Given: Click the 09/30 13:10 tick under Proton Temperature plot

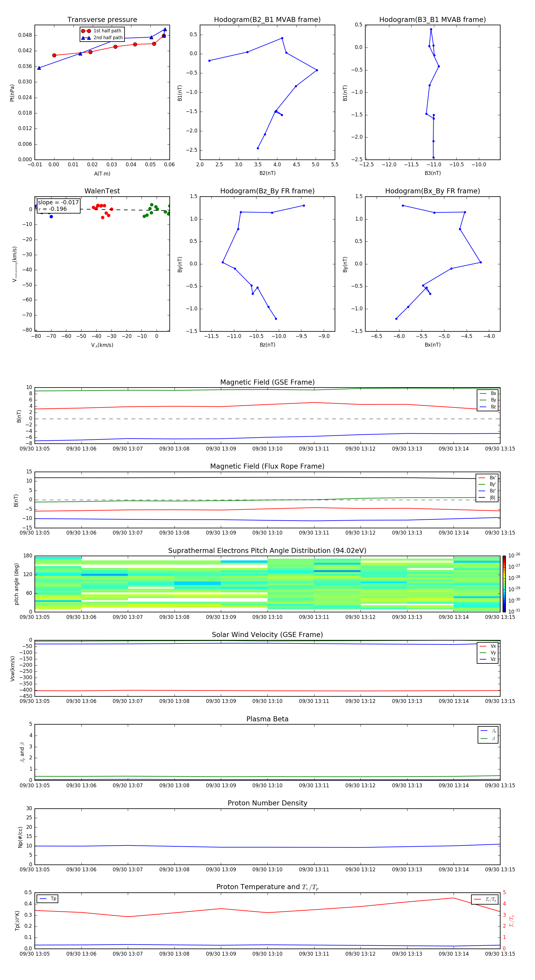Looking at the screenshot, I should click(x=267, y=954).
